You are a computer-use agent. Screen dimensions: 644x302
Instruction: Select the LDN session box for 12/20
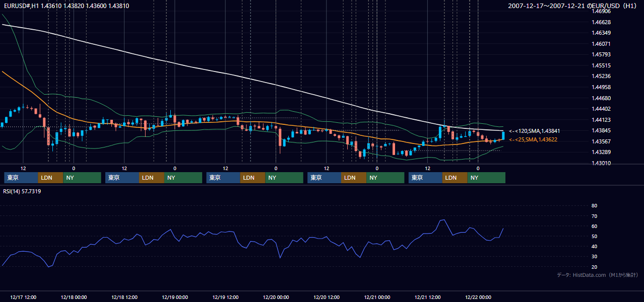(x=354, y=178)
